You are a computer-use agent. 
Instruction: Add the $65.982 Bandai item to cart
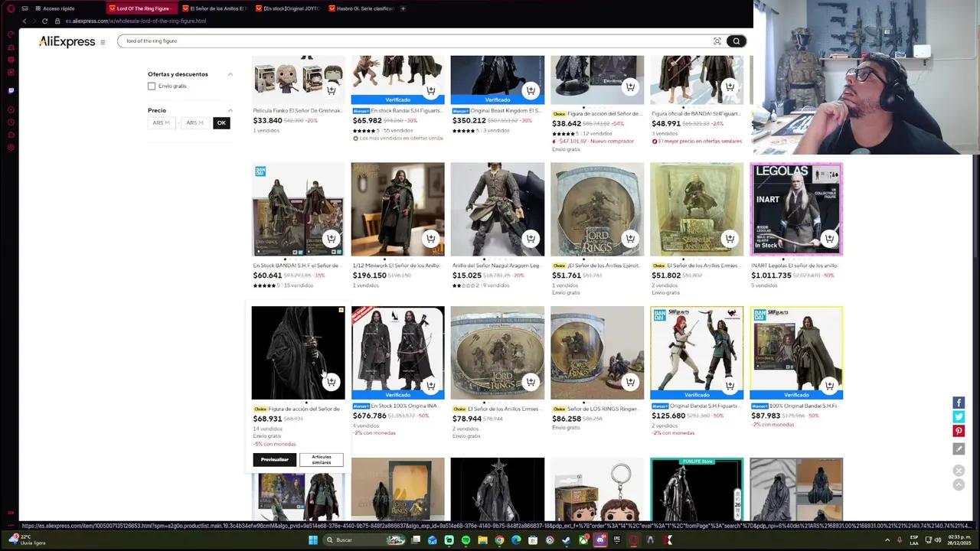(x=431, y=90)
